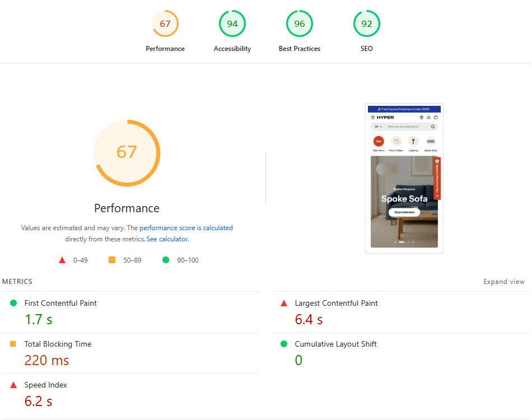This screenshot has height=420, width=532.
Task: Open the 'performance score is calculated' link
Action: pos(186,228)
